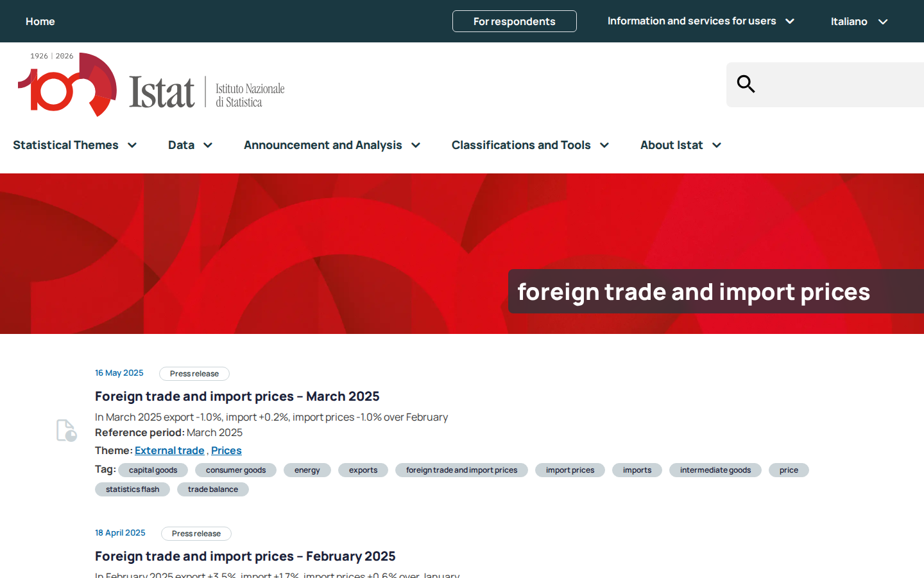
Task: Open Information and services for users
Action: (701, 21)
